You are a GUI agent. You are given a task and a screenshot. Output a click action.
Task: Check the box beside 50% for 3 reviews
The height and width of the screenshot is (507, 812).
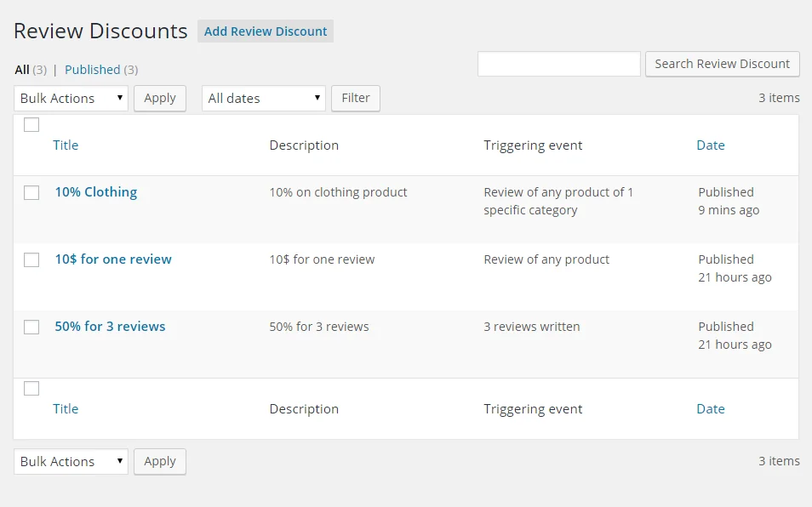pyautogui.click(x=31, y=327)
